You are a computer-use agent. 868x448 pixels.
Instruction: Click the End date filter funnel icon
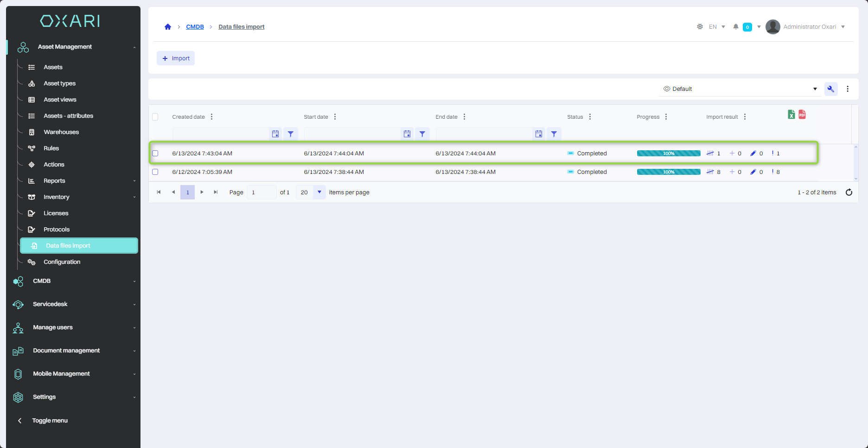(x=554, y=134)
